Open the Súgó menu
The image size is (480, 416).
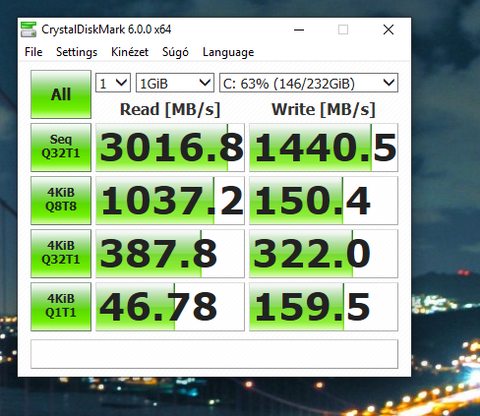pos(175,52)
